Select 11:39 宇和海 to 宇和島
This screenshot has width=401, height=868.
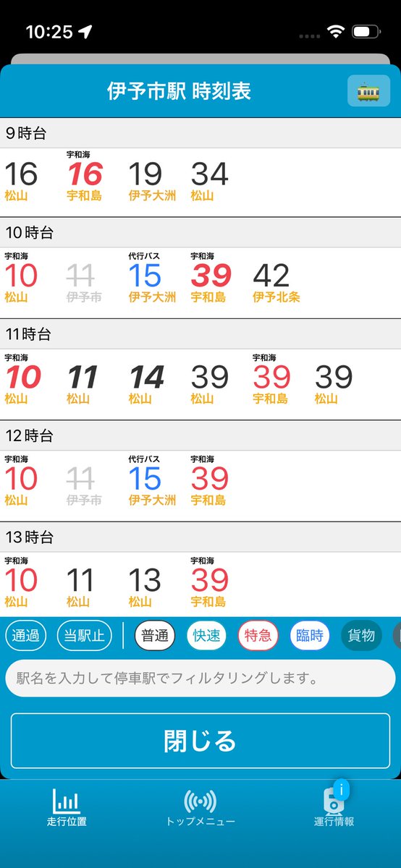click(x=271, y=379)
